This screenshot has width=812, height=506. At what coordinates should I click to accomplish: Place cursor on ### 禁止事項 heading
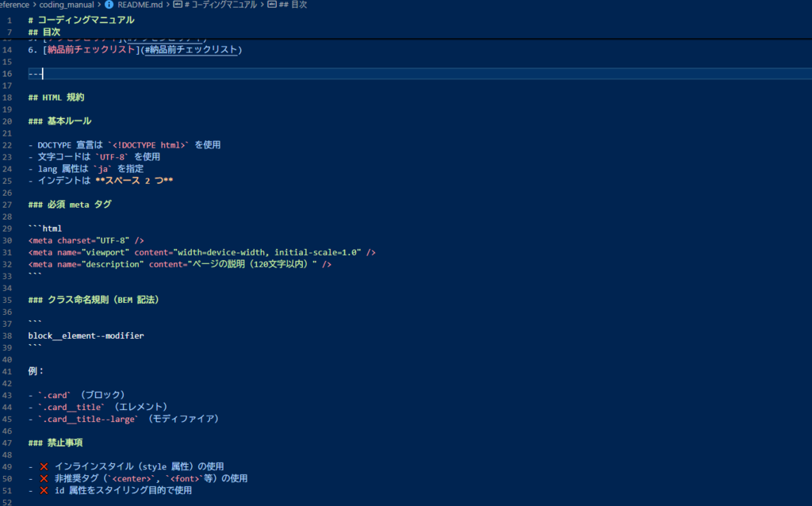56,443
